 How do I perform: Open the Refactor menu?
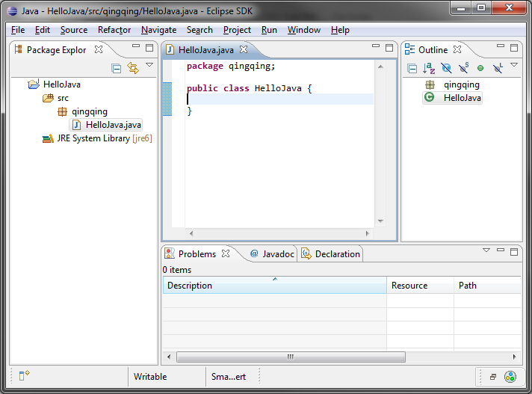[114, 30]
